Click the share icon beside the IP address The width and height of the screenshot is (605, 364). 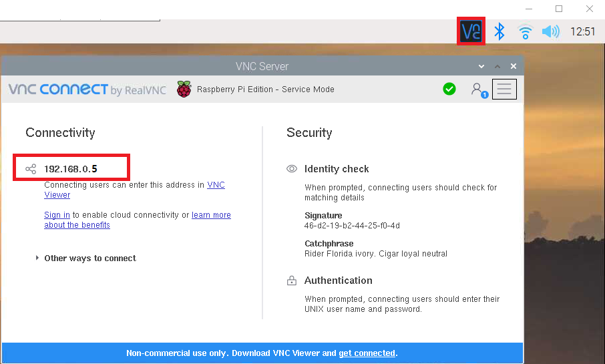pyautogui.click(x=31, y=169)
